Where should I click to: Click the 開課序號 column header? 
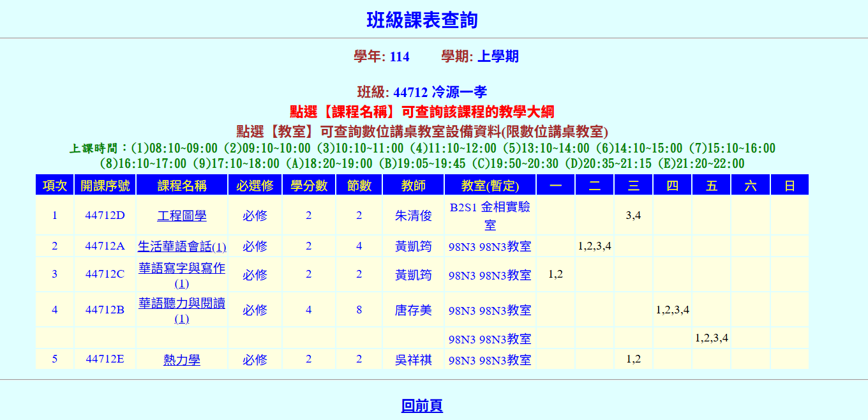105,186
